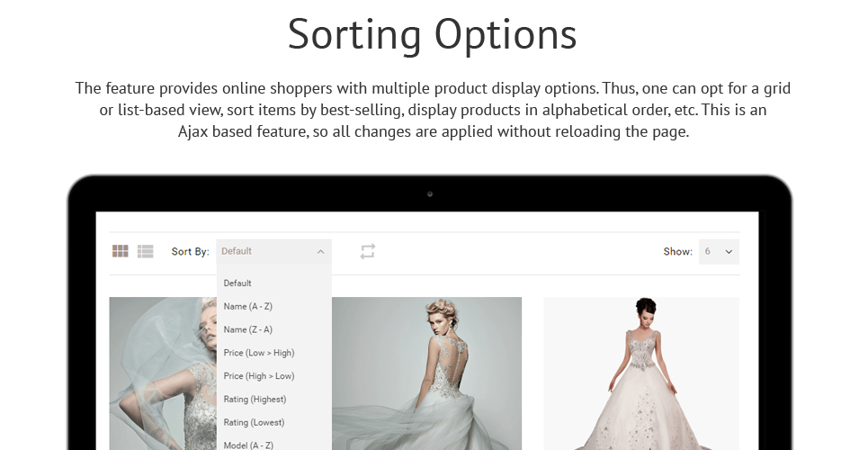Sort by Name (A - Z)
868x450 pixels.
click(x=248, y=307)
